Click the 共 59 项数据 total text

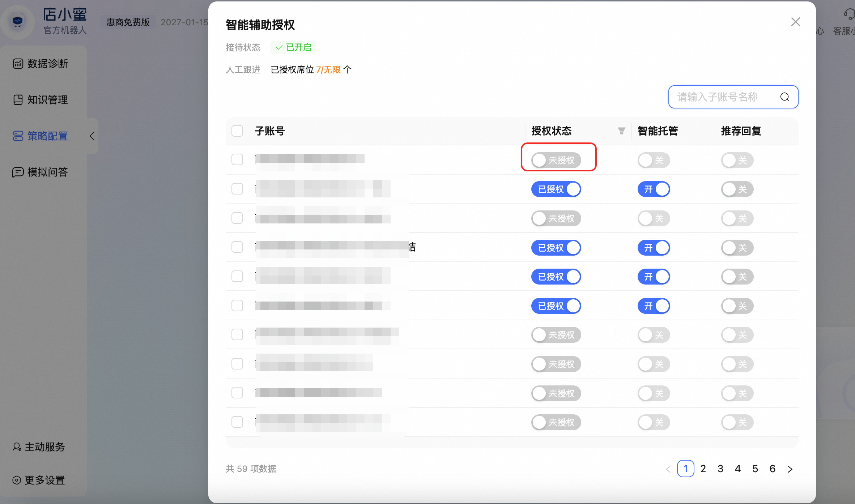(251, 469)
